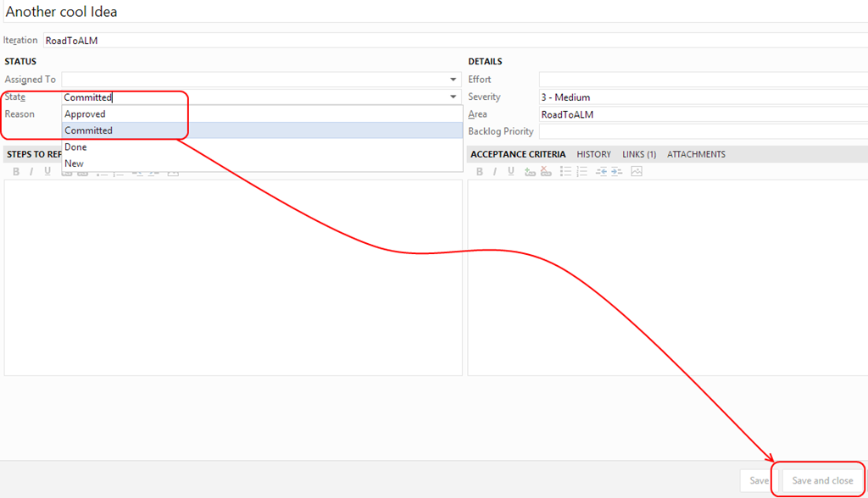This screenshot has width=868, height=498.
Task: Toggle bold in Steps to Reproduce toolbar
Action: coord(14,171)
